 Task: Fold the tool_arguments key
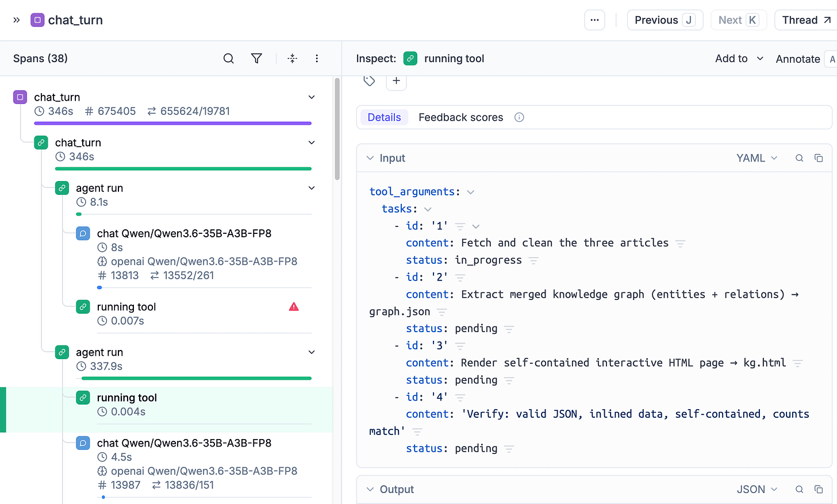pos(471,192)
